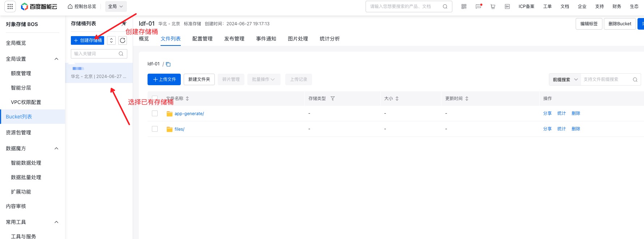Toggle the select-all files checkbox

pos(155,98)
